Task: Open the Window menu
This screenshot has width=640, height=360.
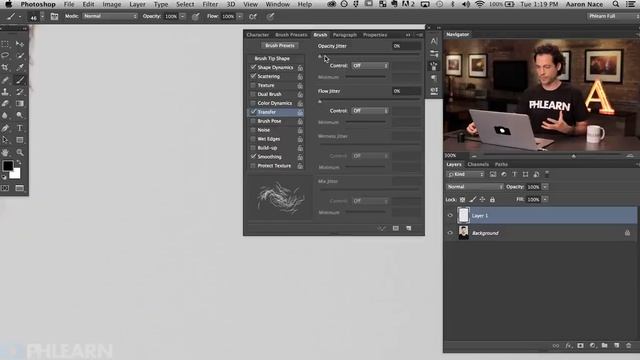Action: coord(278,4)
